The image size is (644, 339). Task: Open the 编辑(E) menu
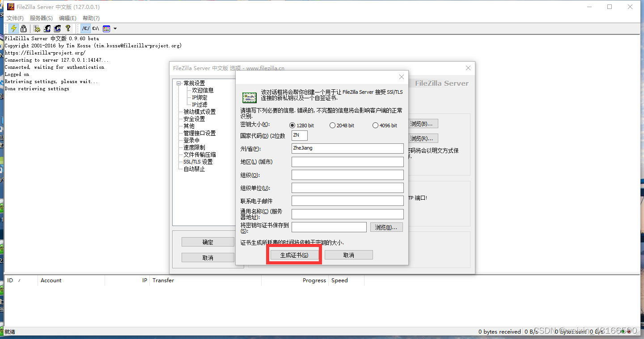click(x=68, y=18)
